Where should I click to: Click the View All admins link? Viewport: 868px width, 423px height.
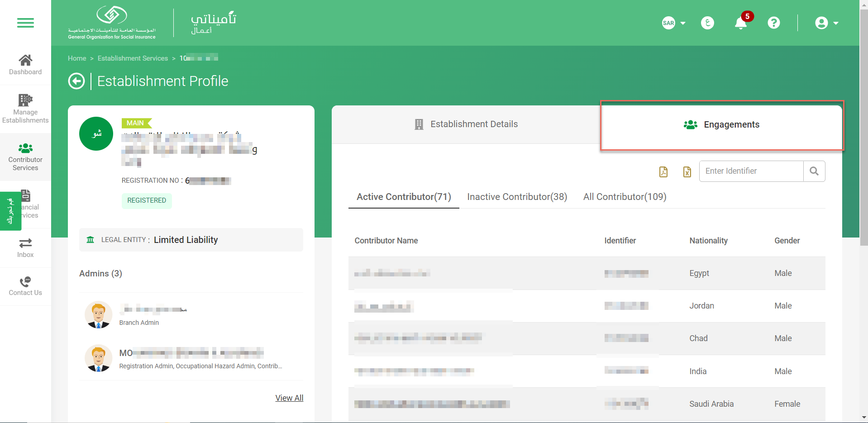pyautogui.click(x=289, y=398)
